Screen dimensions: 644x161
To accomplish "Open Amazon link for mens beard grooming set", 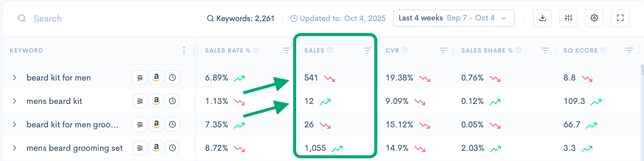I will point(156,148).
